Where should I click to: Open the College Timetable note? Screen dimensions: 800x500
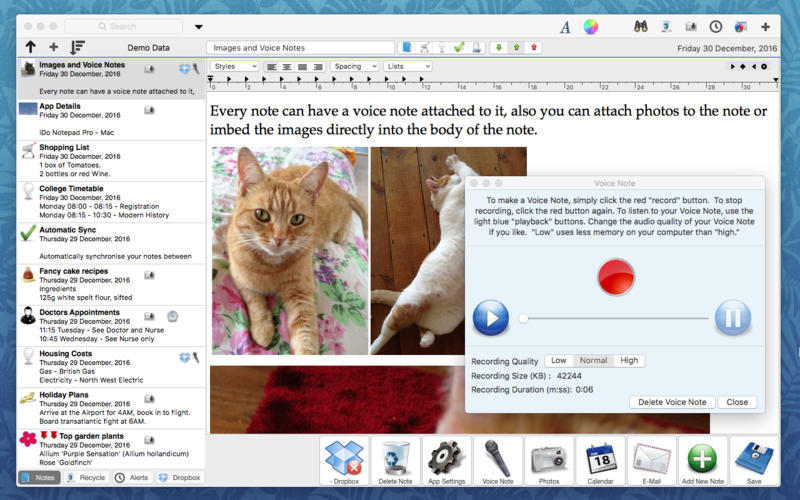pos(111,202)
